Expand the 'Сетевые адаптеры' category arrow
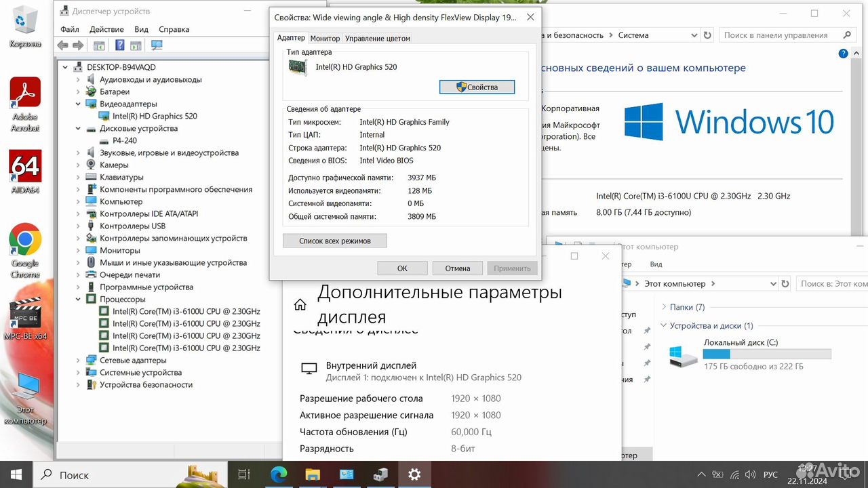 pyautogui.click(x=79, y=360)
